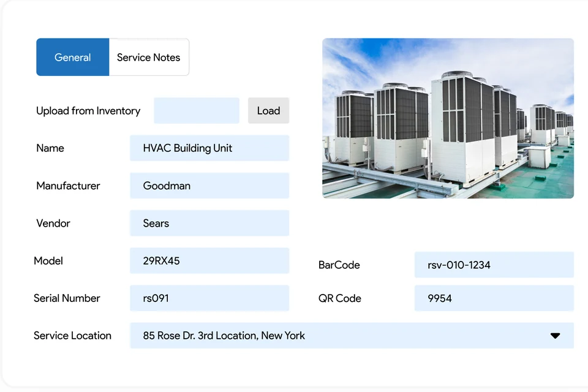Viewport: 588px width, 392px height.
Task: Edit the BarCode field rsv-010-1234
Action: coord(494,265)
